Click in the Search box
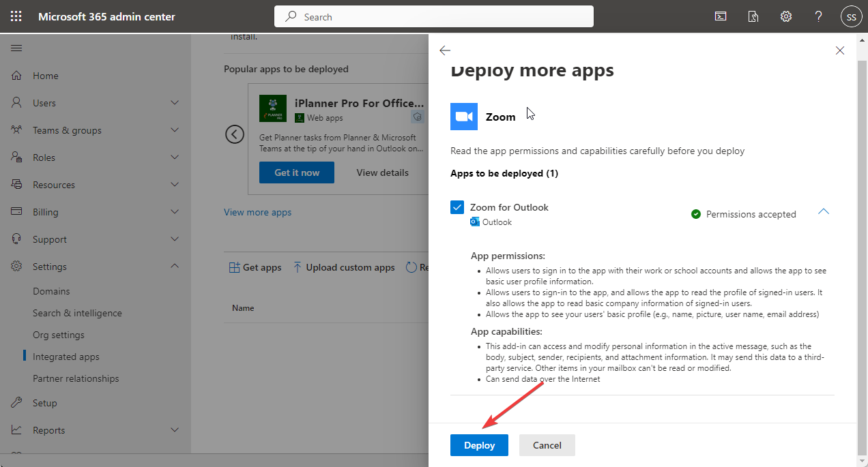The height and width of the screenshot is (467, 868). pyautogui.click(x=434, y=16)
